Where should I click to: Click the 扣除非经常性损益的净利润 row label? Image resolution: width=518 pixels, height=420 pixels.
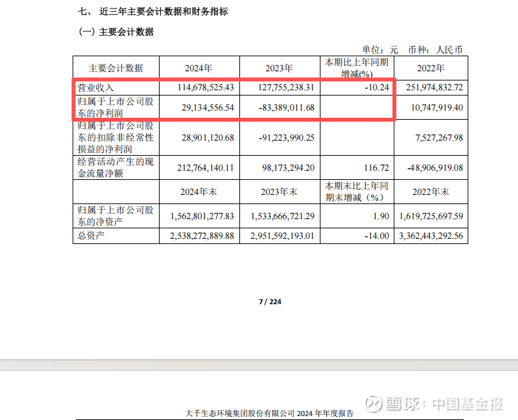coord(116,137)
